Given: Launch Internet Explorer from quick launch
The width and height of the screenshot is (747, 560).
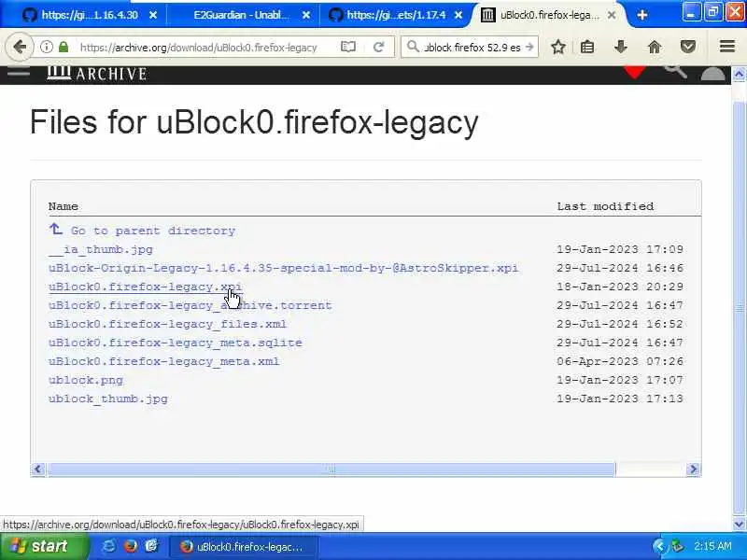Looking at the screenshot, I should 108,546.
